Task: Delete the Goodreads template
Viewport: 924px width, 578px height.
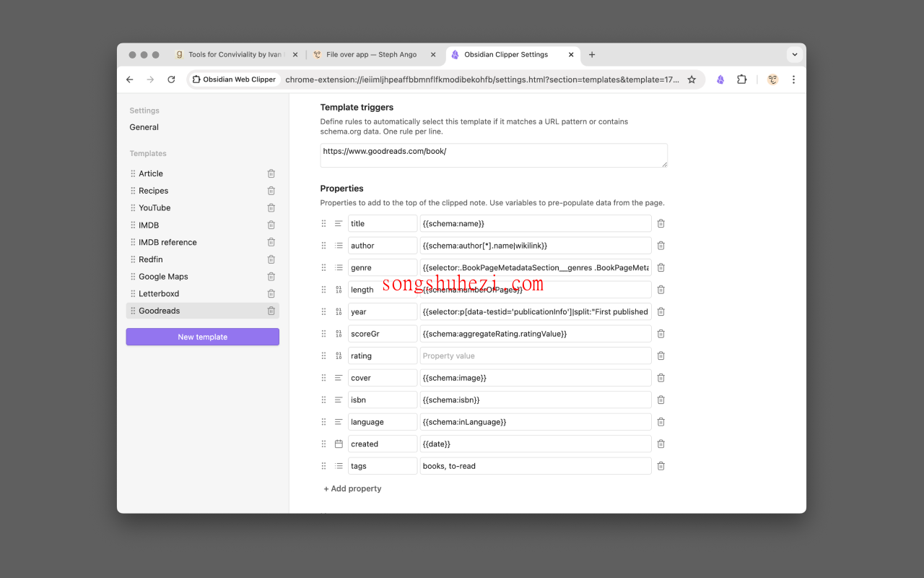Action: 271,311
